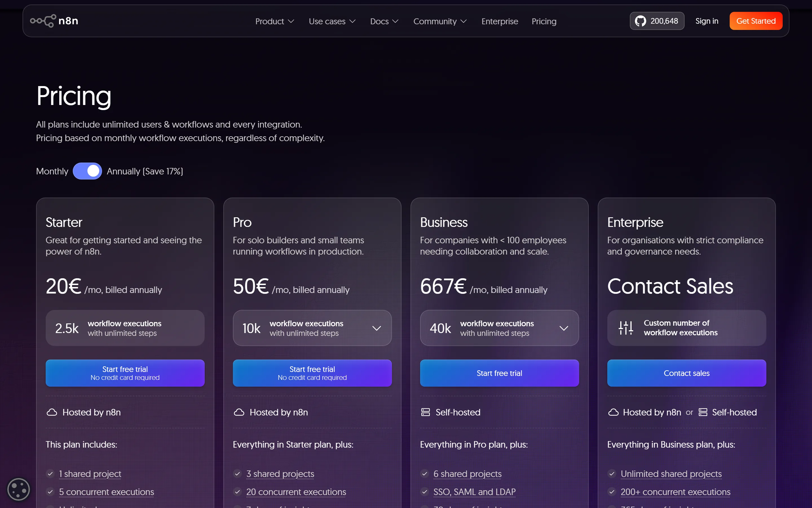Click 'This plan includes:' text
This screenshot has height=508, width=812.
(x=81, y=444)
